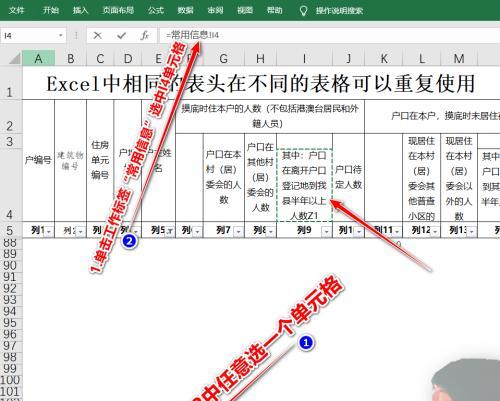This screenshot has width=500, height=401.
Task: Select column M header
Action: (459, 59)
